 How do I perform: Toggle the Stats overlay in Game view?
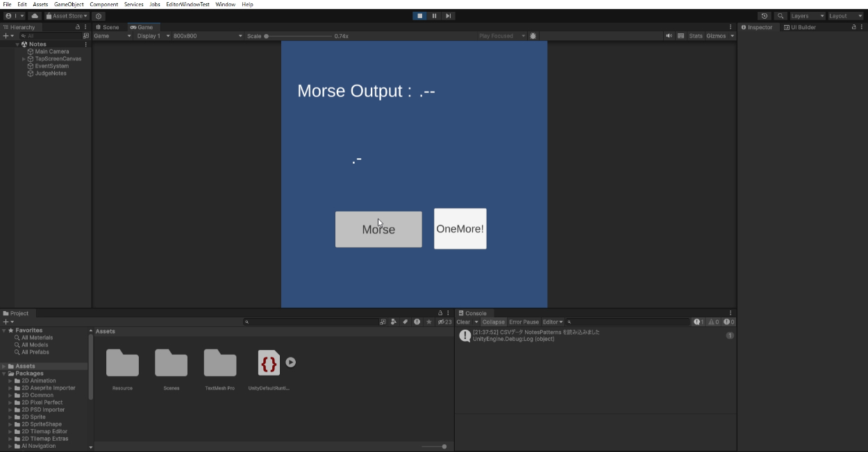tap(695, 36)
